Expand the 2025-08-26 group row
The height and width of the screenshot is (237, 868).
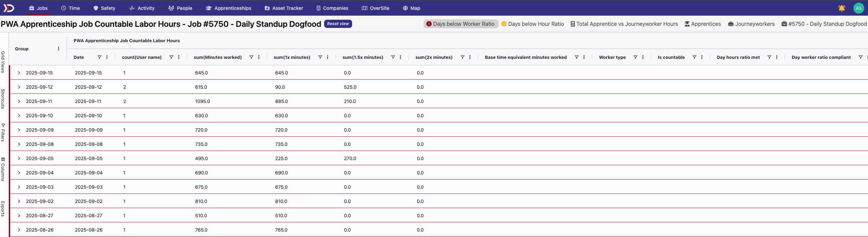coord(19,230)
